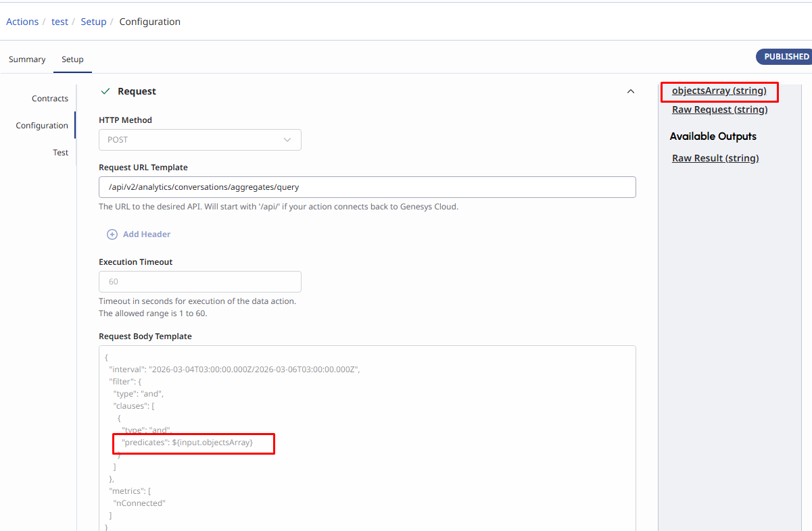This screenshot has height=531, width=812.
Task: Go to Test in the side navigation
Action: pyautogui.click(x=61, y=153)
